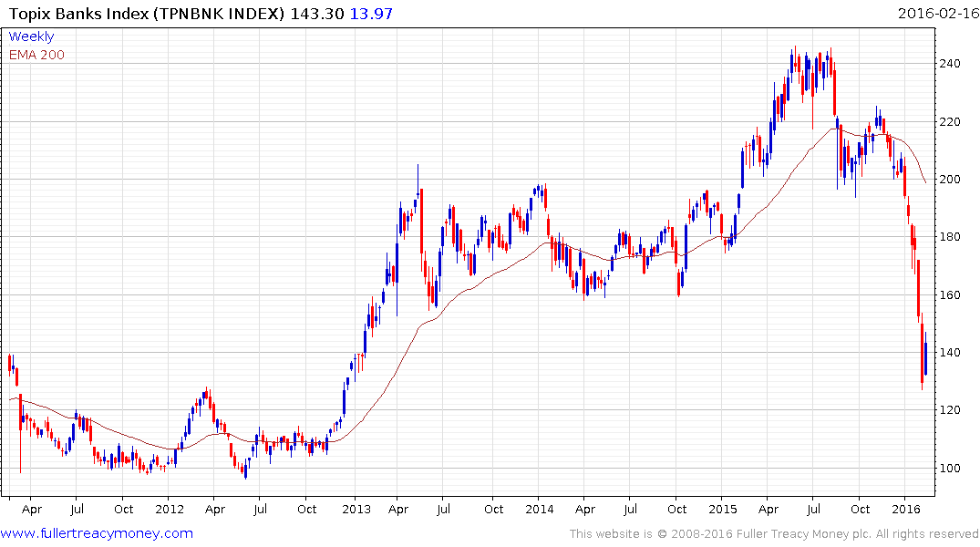
Task: Click the 160 price axis label
Action: (950, 294)
